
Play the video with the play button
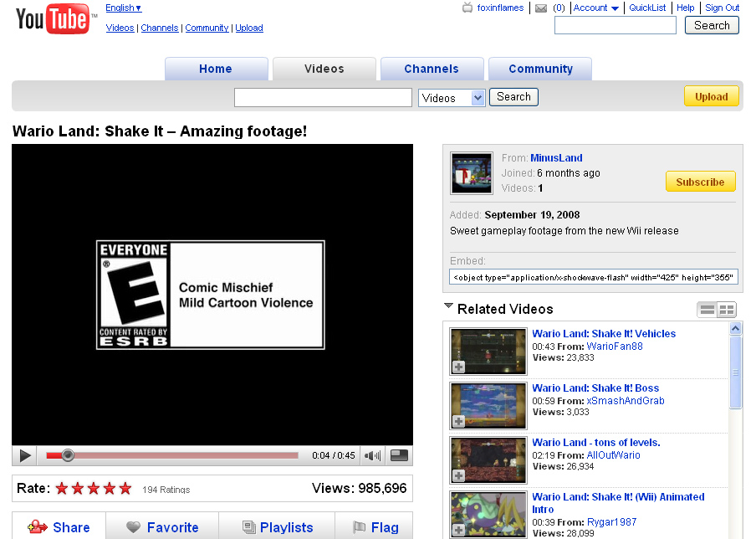24,455
